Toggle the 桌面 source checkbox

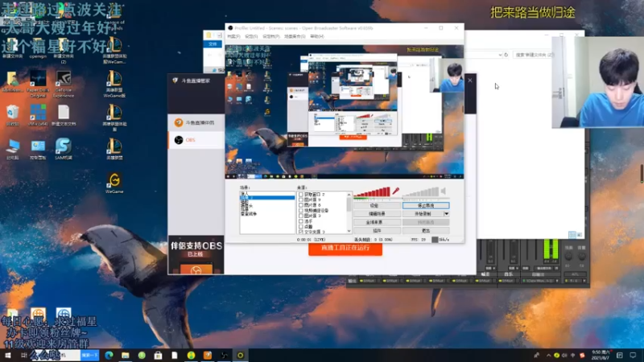[301, 227]
